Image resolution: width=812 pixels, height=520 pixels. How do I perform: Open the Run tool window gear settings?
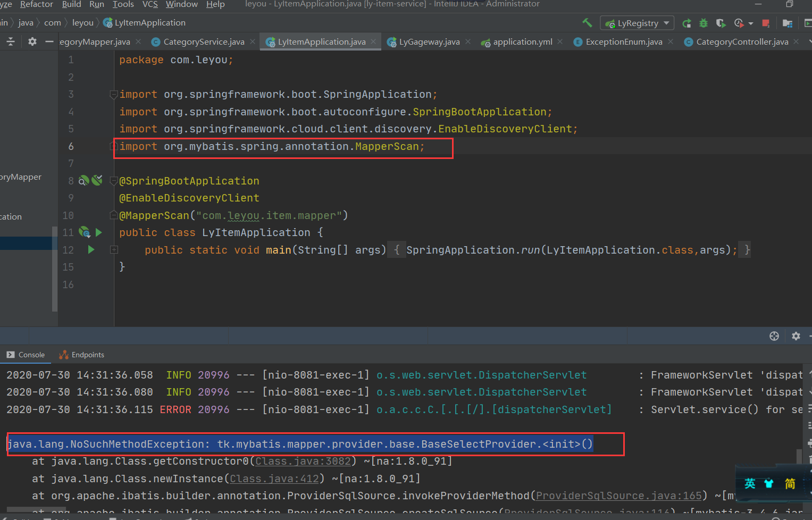pyautogui.click(x=796, y=336)
